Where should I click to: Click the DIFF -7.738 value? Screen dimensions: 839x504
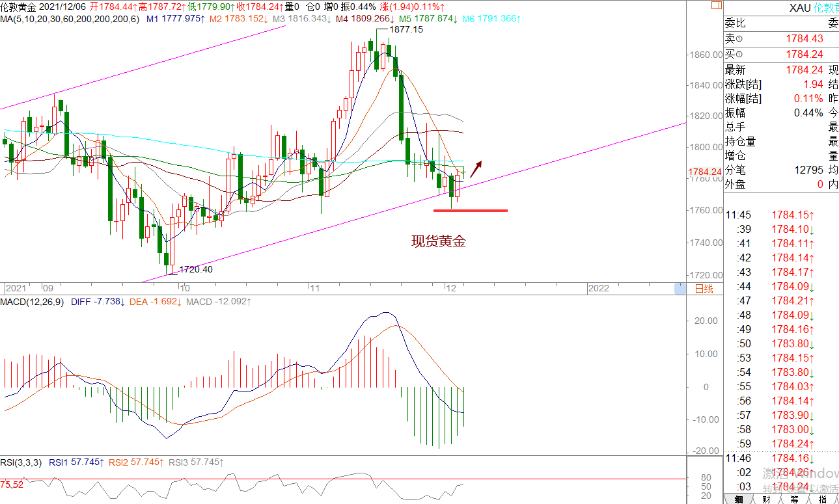97,302
